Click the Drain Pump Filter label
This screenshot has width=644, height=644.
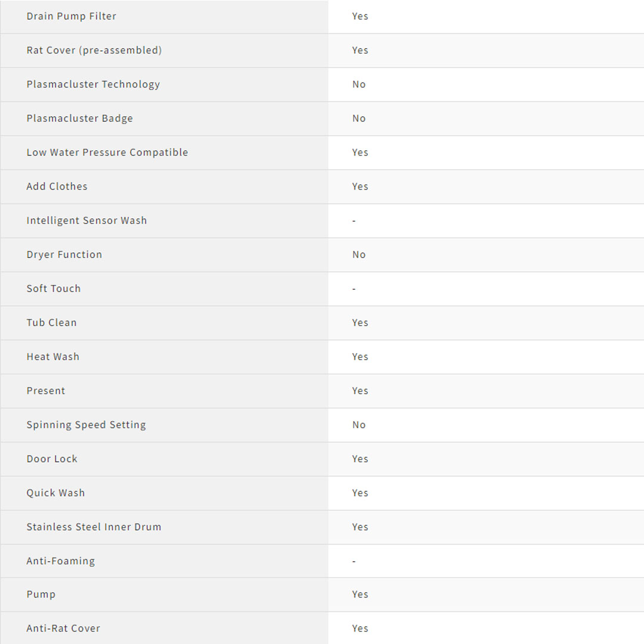coord(71,16)
